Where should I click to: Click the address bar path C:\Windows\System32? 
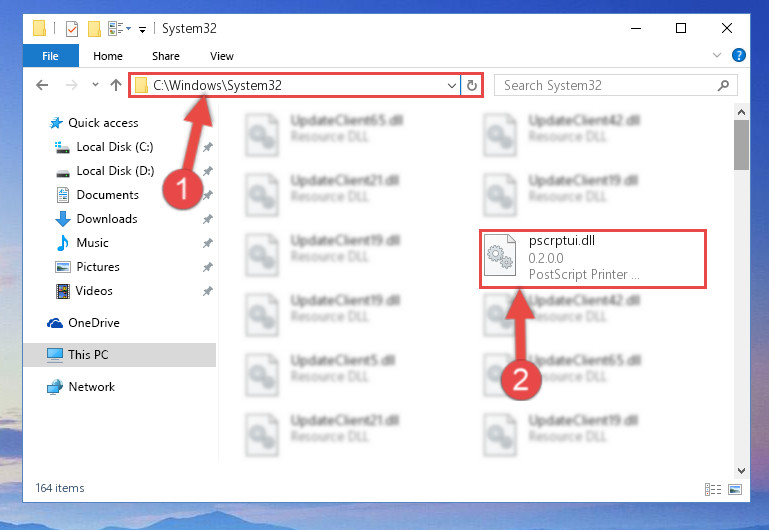click(217, 85)
